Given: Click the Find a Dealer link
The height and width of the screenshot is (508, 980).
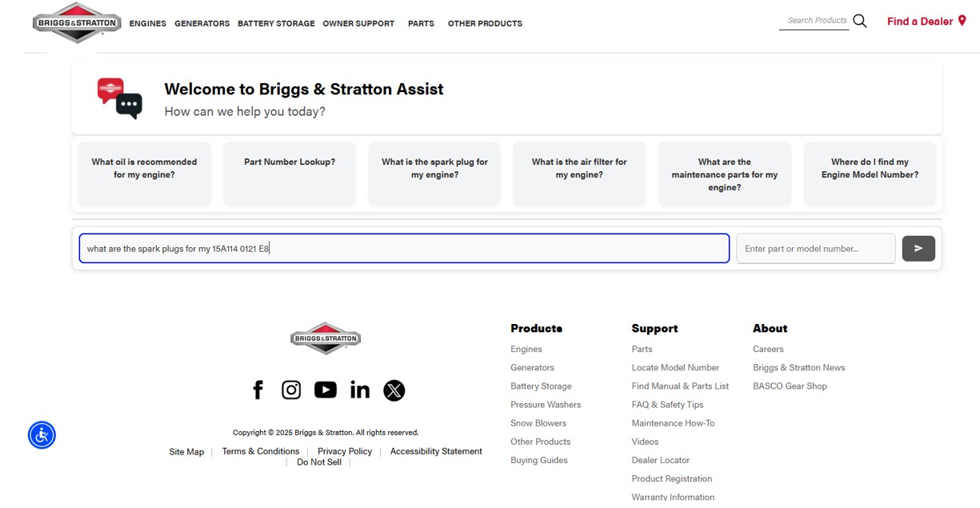Looking at the screenshot, I should (920, 22).
